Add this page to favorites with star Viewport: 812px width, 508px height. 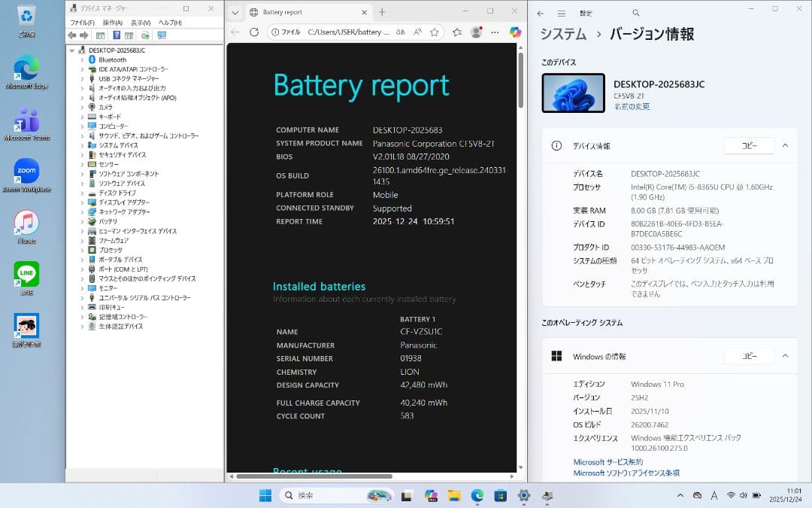tap(434, 32)
